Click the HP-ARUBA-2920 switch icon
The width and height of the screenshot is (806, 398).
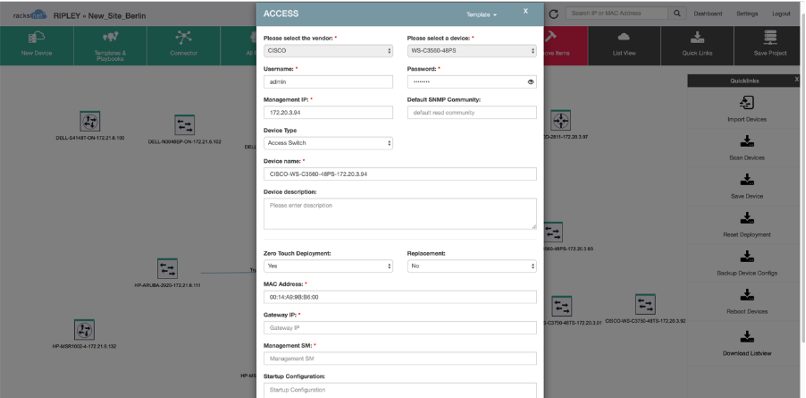(167, 268)
